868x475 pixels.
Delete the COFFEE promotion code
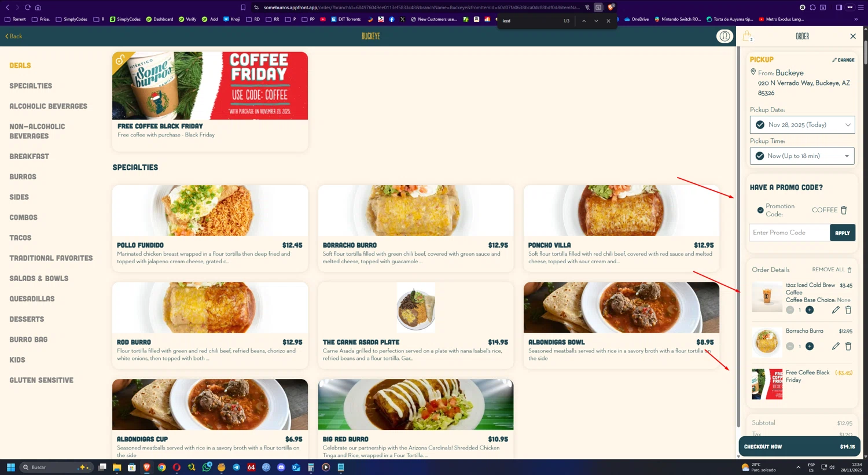point(844,210)
